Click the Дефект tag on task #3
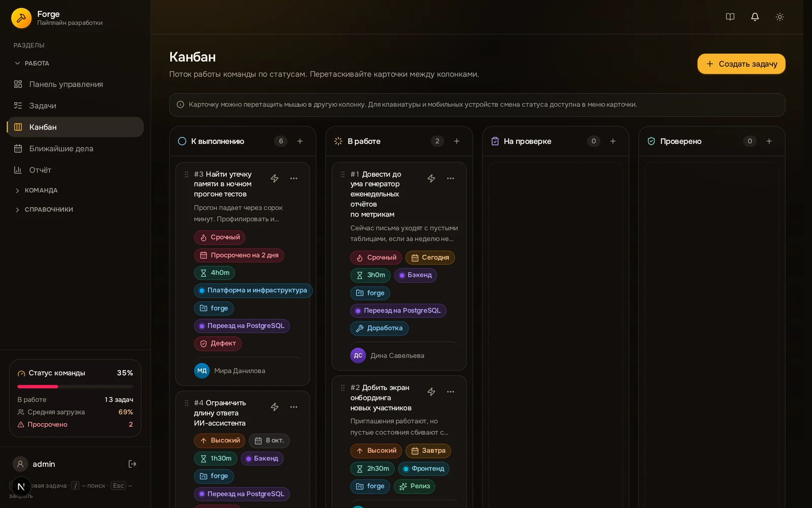The height and width of the screenshot is (508, 812). tap(218, 343)
